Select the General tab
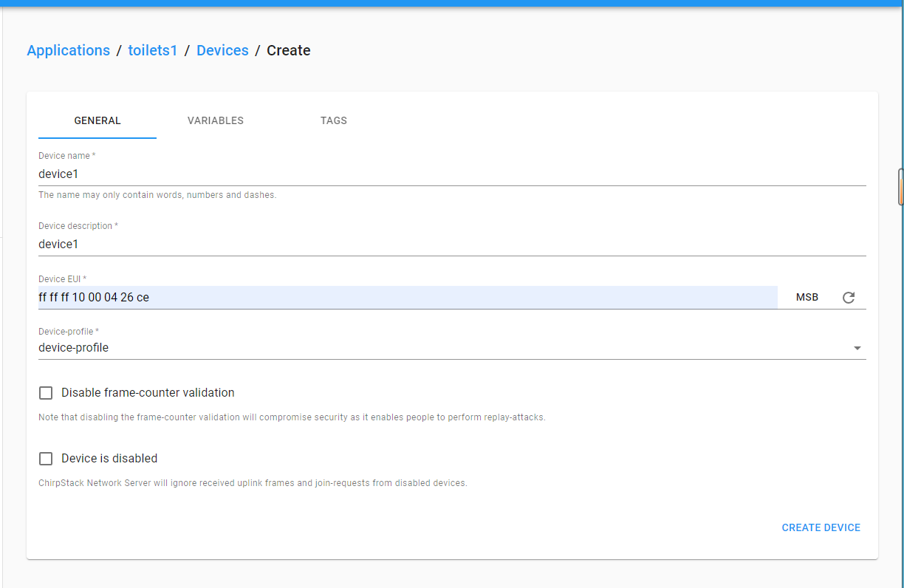 coord(97,120)
